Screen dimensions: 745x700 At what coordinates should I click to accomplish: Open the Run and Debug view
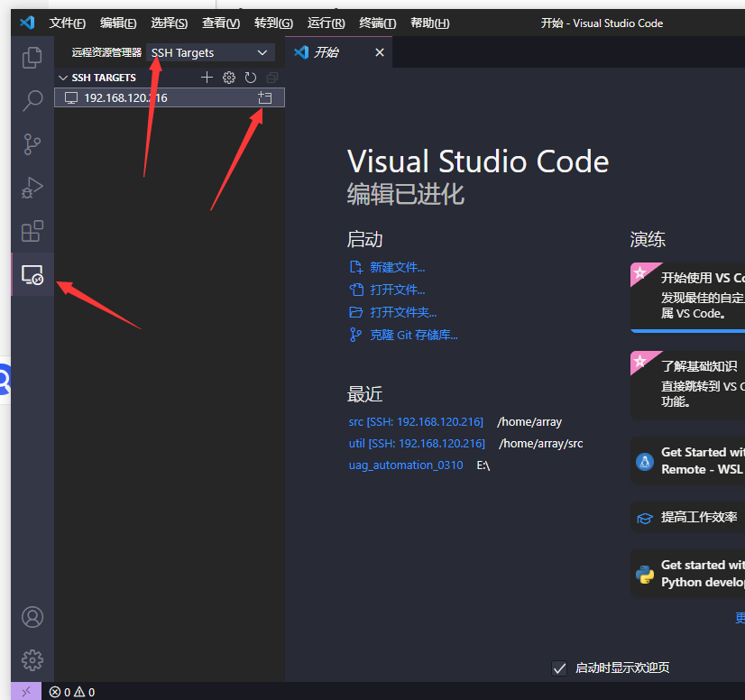point(32,188)
